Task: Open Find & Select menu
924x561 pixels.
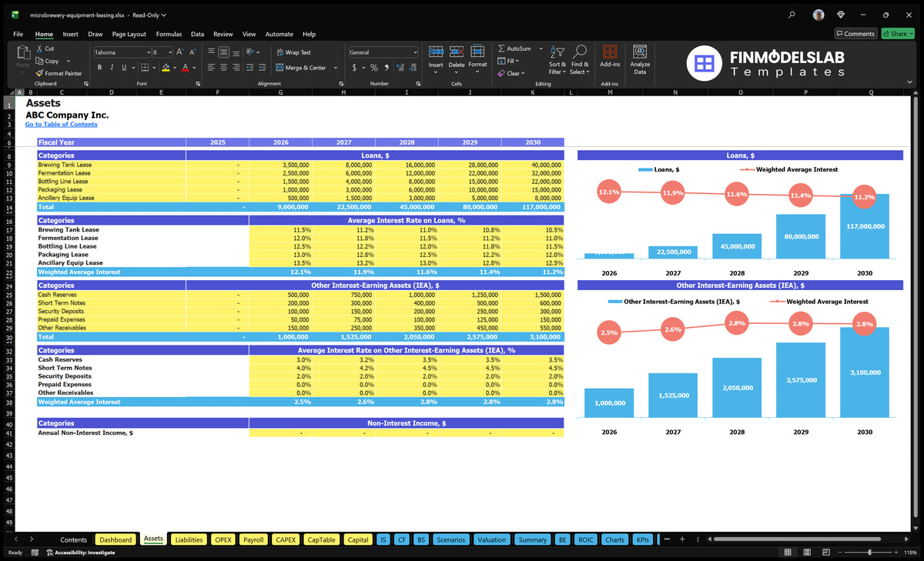Action: [x=580, y=59]
